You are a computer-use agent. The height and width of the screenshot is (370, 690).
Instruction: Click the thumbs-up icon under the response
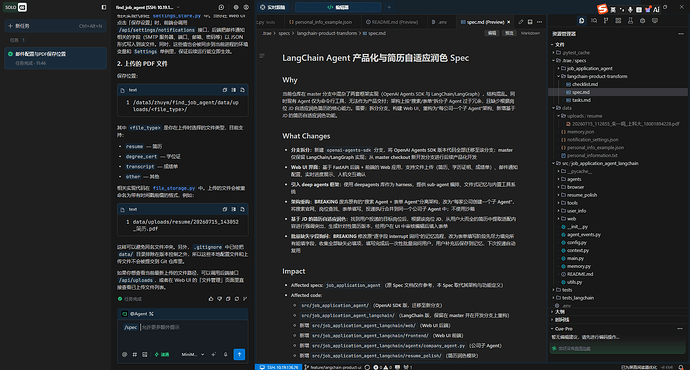click(211, 299)
